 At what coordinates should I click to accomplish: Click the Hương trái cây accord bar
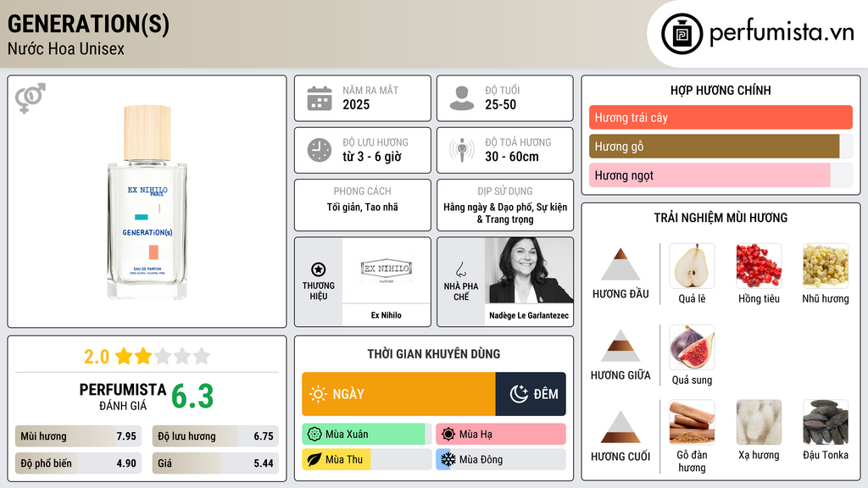click(721, 117)
